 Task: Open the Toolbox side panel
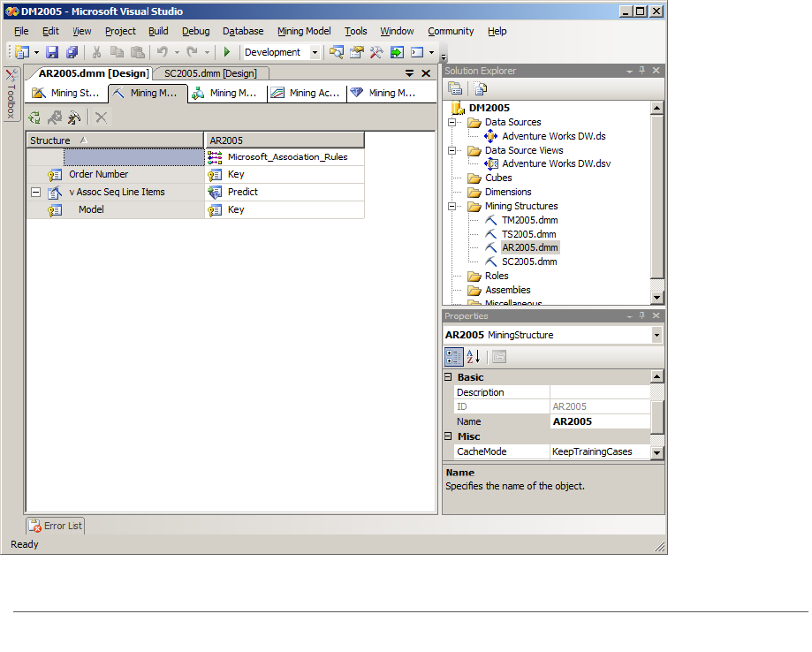[11, 95]
